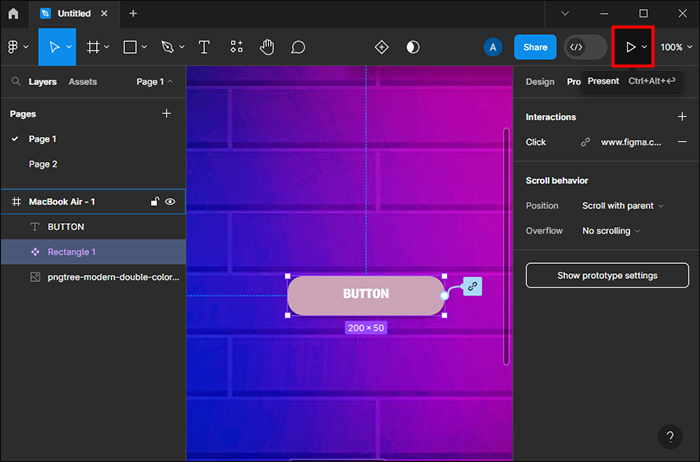Screen dimensions: 700x462
Task: Activate the Comment tool
Action: tap(298, 47)
